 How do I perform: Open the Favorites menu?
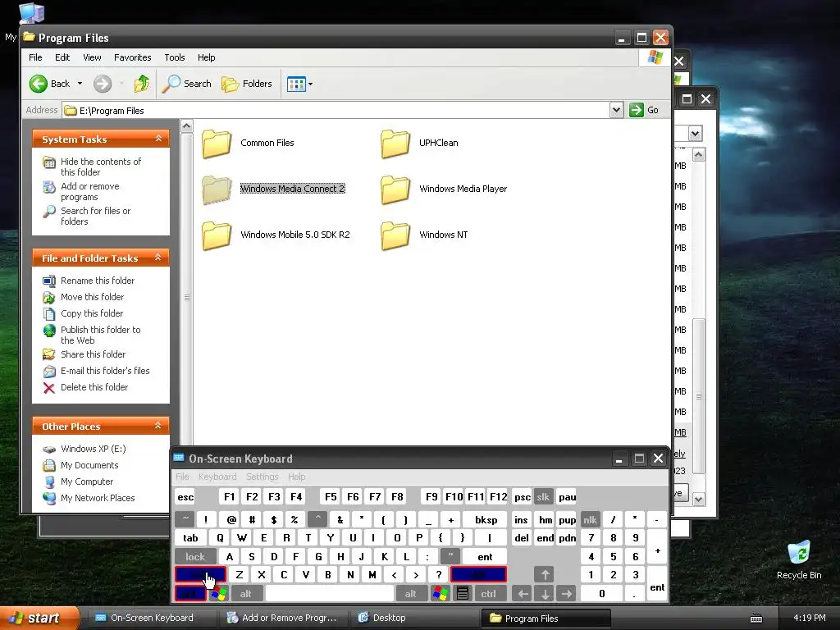tap(132, 57)
